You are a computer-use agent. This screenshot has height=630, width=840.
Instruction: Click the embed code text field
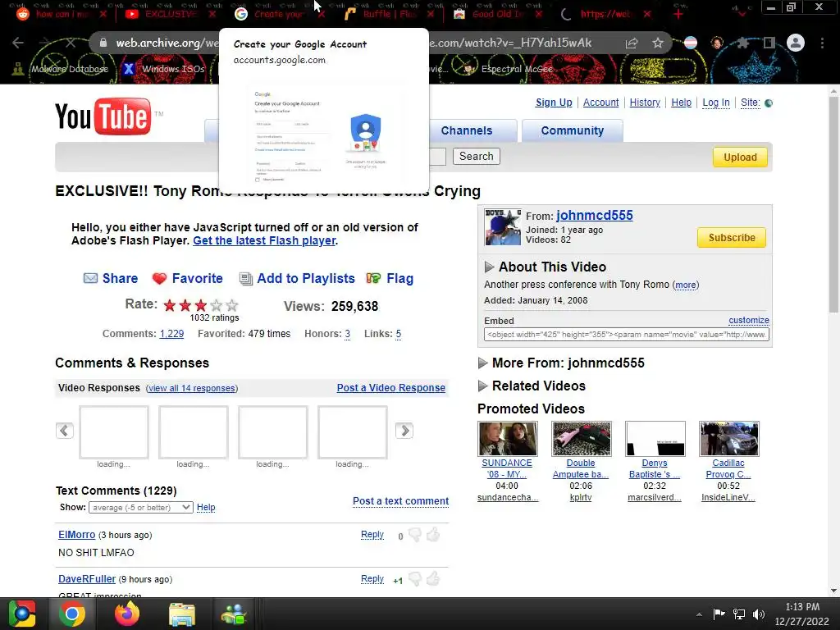627,335
